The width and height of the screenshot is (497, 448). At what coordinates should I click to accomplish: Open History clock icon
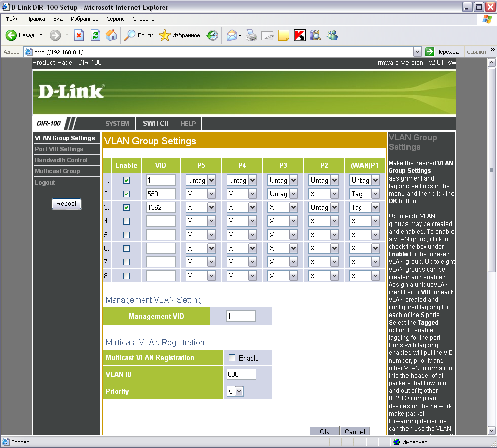pyautogui.click(x=212, y=35)
